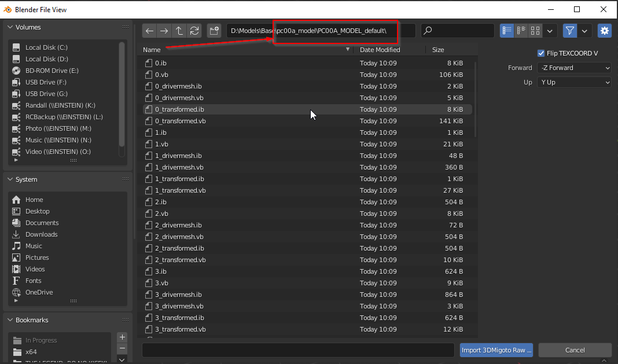Viewport: 618px width, 364px height.
Task: Open the Up axis dropdown
Action: [574, 82]
